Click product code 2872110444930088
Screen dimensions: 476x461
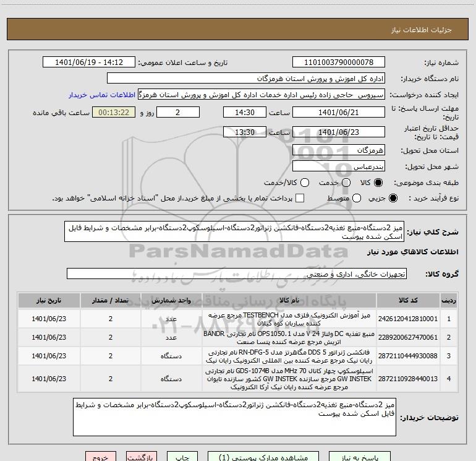(408, 356)
